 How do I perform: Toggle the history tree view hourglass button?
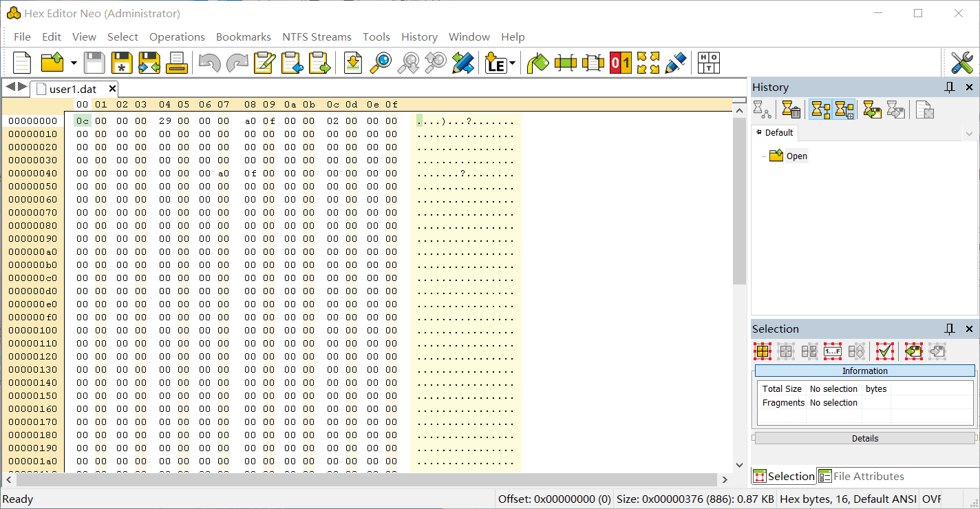(x=844, y=110)
